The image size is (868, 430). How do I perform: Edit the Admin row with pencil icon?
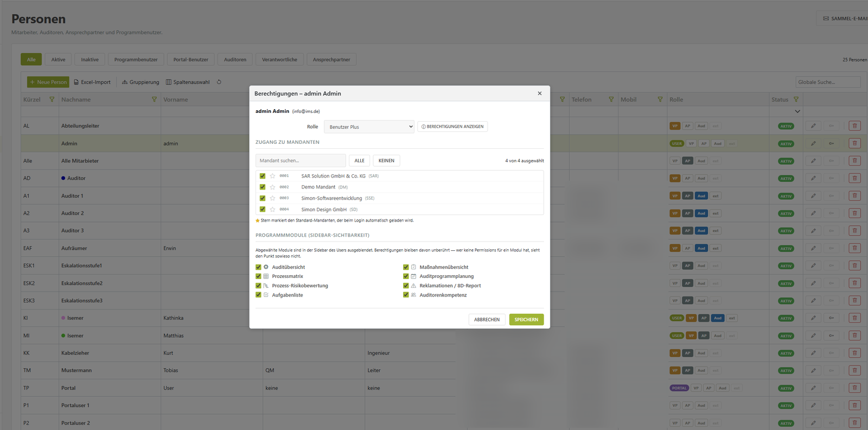coord(813,143)
